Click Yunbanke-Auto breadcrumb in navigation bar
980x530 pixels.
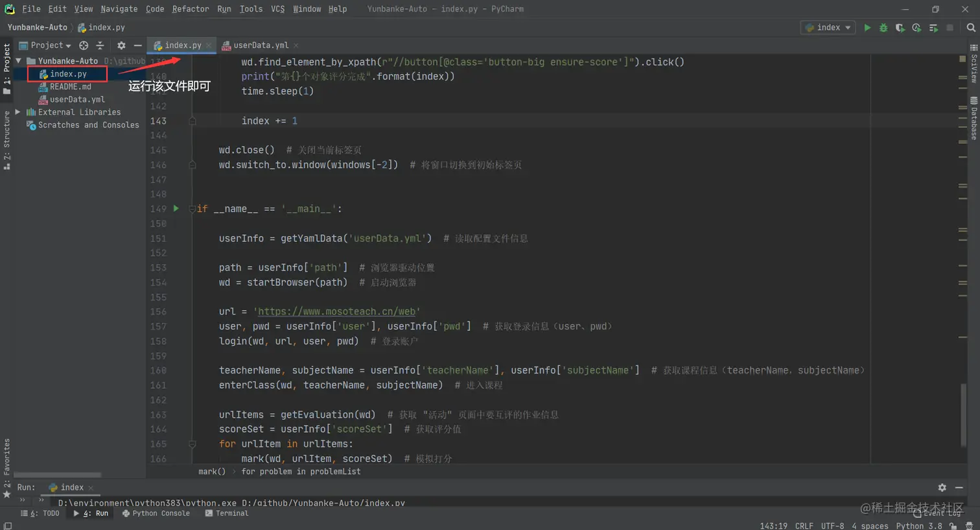(37, 27)
